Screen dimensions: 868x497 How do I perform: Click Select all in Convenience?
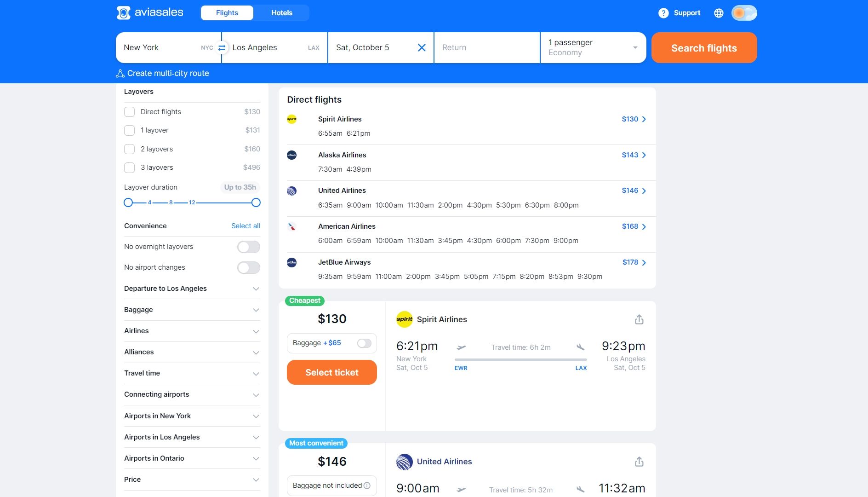[x=246, y=226]
